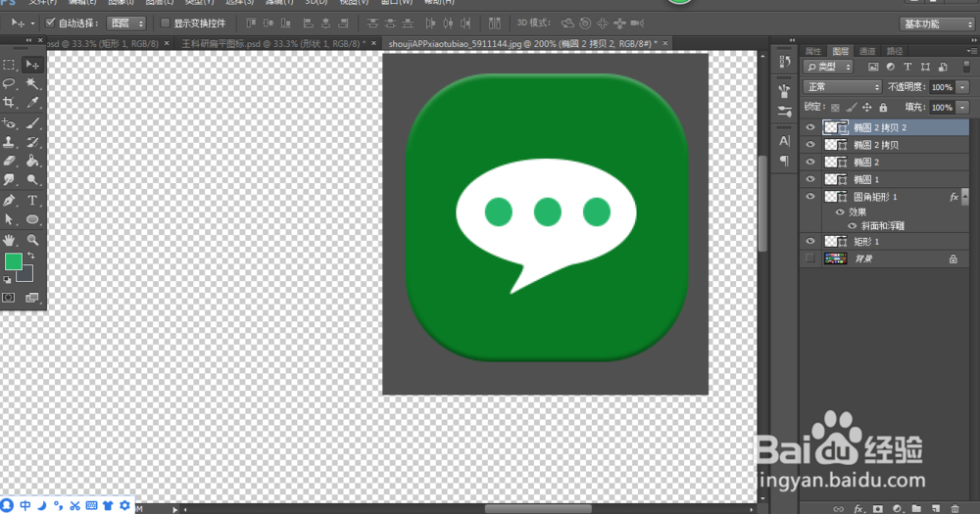Select the Red Eye healing tool

click(x=10, y=123)
